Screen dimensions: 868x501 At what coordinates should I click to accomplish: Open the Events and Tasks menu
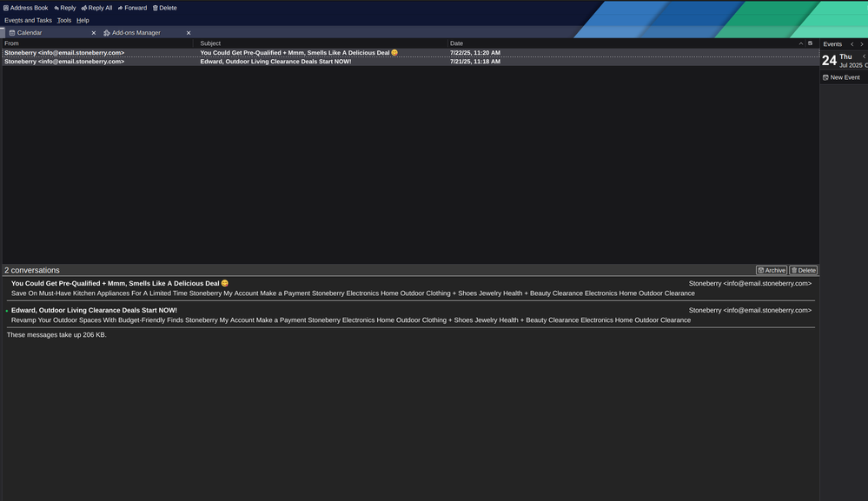point(28,20)
